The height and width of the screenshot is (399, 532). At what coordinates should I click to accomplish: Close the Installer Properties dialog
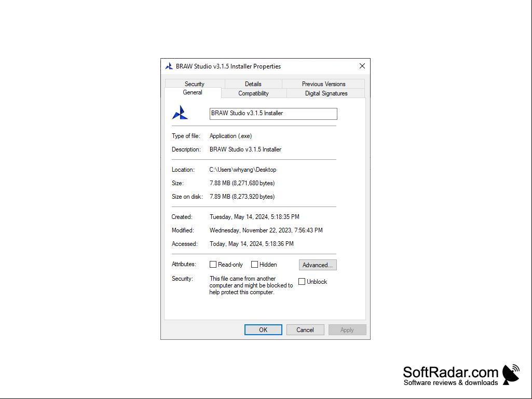pyautogui.click(x=362, y=66)
